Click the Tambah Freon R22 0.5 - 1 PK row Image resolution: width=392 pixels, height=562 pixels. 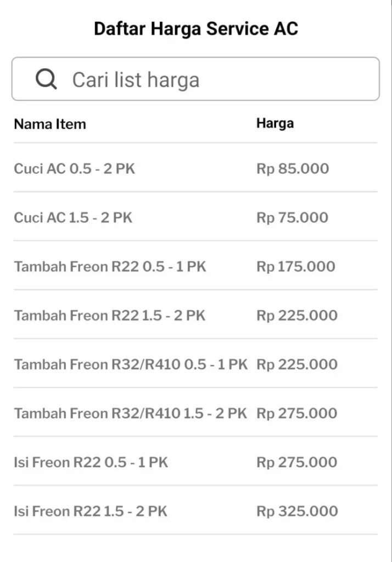click(x=110, y=266)
